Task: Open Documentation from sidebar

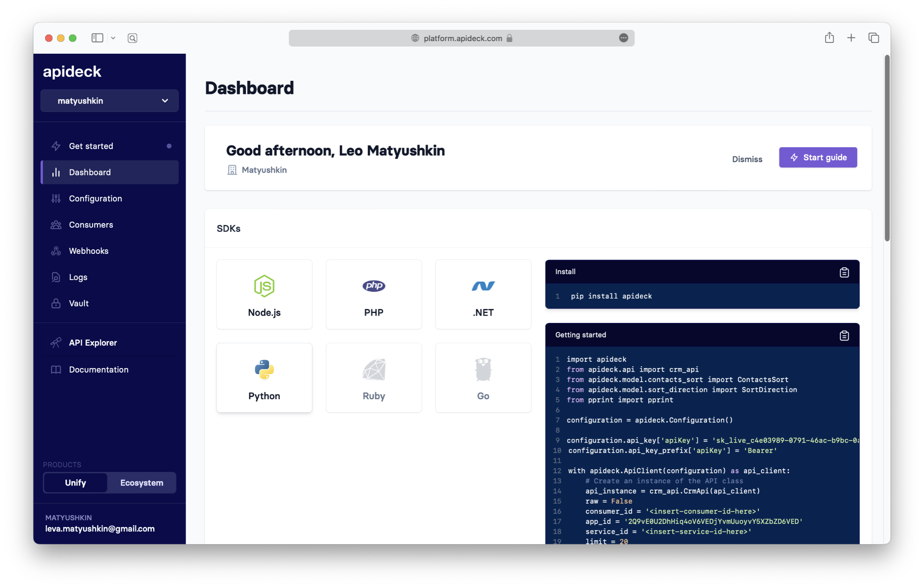Action: coord(98,369)
